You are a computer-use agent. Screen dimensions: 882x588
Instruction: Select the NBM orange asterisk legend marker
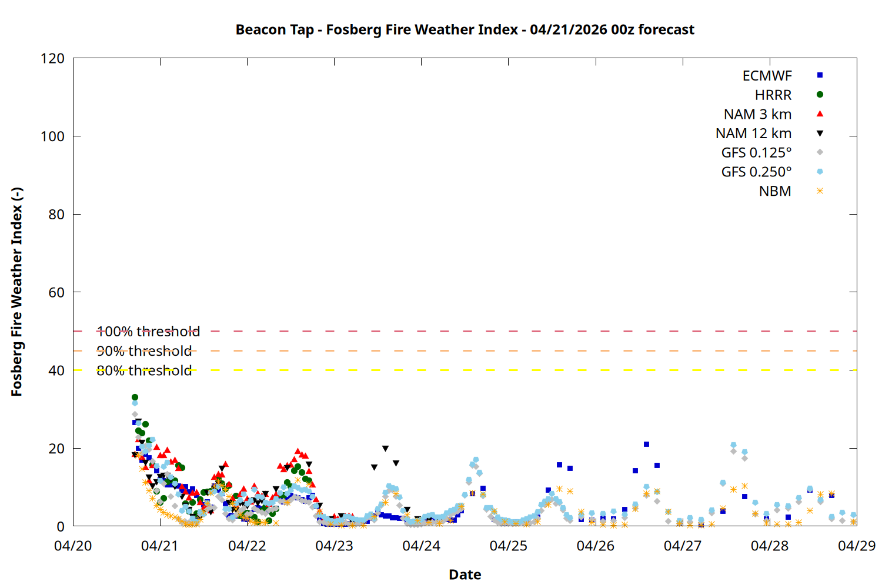pyautogui.click(x=820, y=191)
